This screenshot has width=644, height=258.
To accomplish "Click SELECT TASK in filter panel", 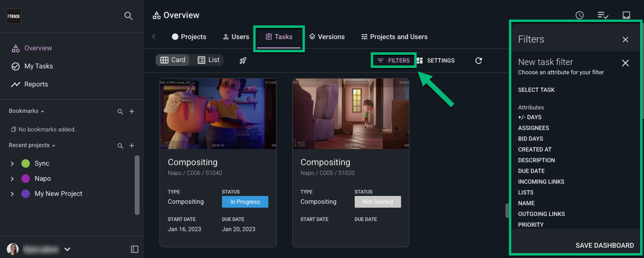I will tap(536, 90).
